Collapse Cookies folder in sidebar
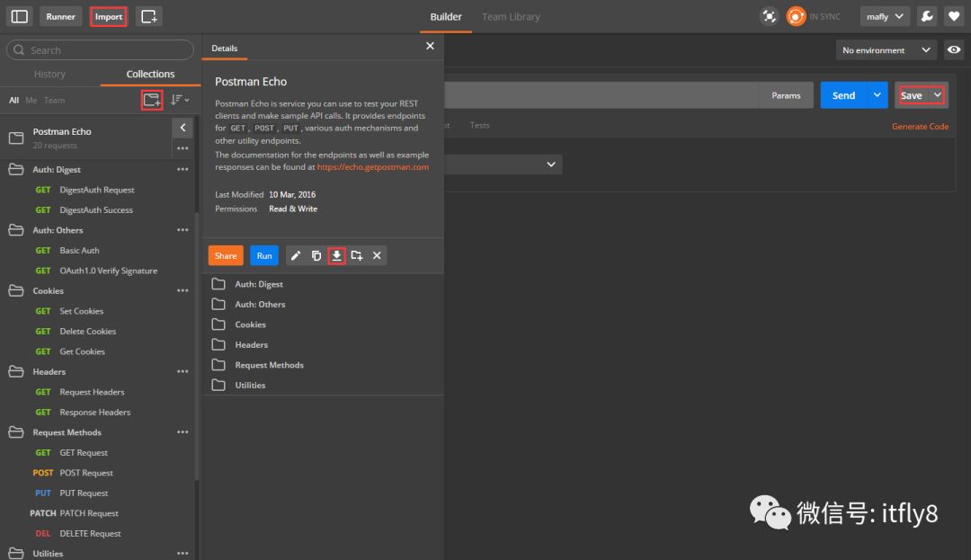Viewport: 971px width, 560px height. click(16, 291)
